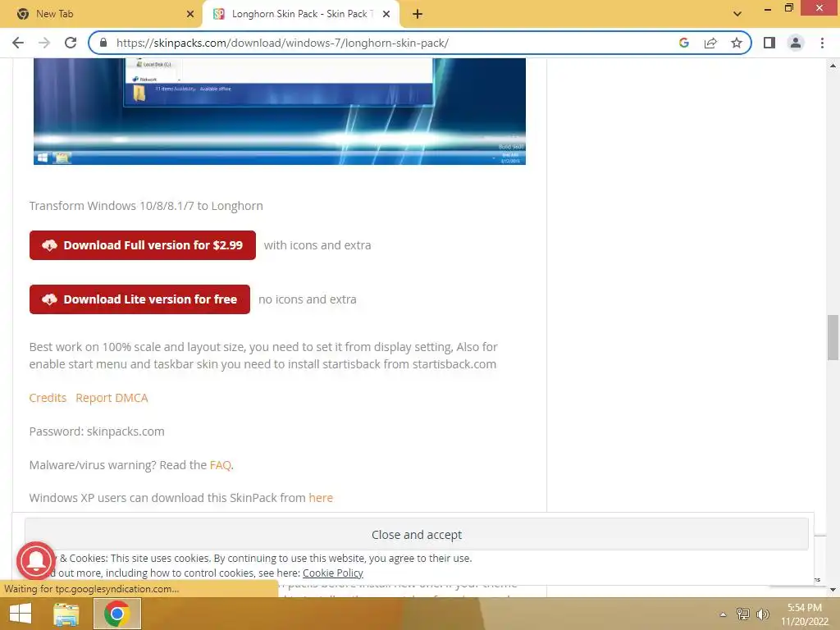840x630 pixels.
Task: Open the volume speaker tray icon
Action: pos(763,614)
